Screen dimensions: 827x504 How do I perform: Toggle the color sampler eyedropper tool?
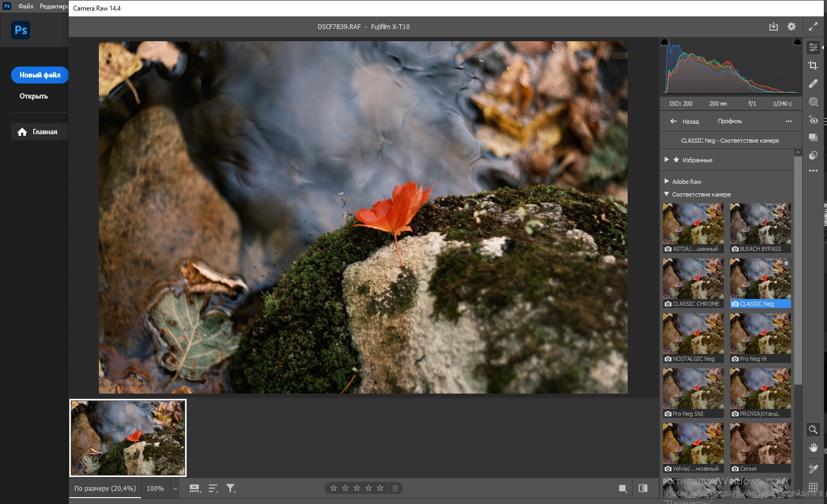(813, 469)
